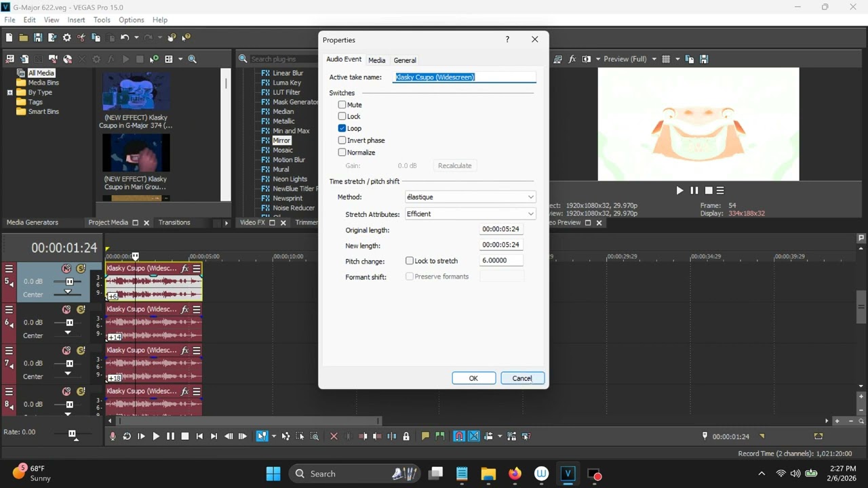
Task: Open File Explorer from the taskbar
Action: 488,474
